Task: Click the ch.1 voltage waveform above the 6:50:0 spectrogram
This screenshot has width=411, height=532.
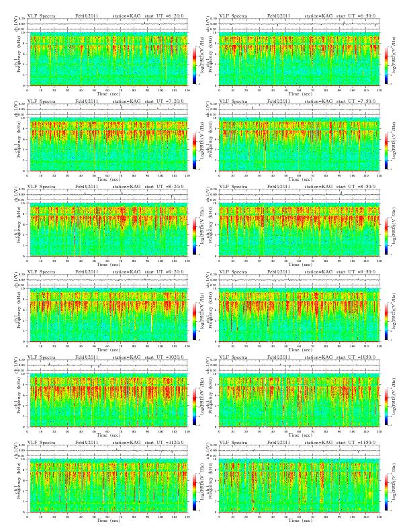Action: click(x=299, y=24)
